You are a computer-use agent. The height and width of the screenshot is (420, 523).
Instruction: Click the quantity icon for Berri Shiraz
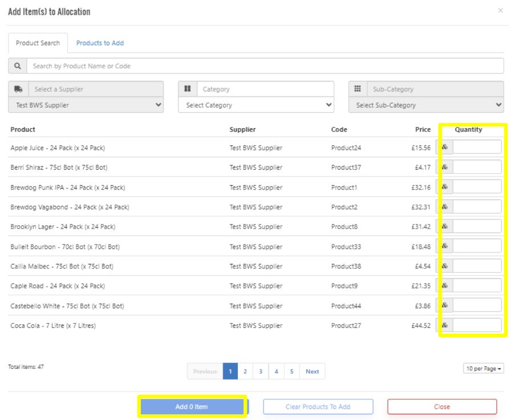tap(445, 168)
